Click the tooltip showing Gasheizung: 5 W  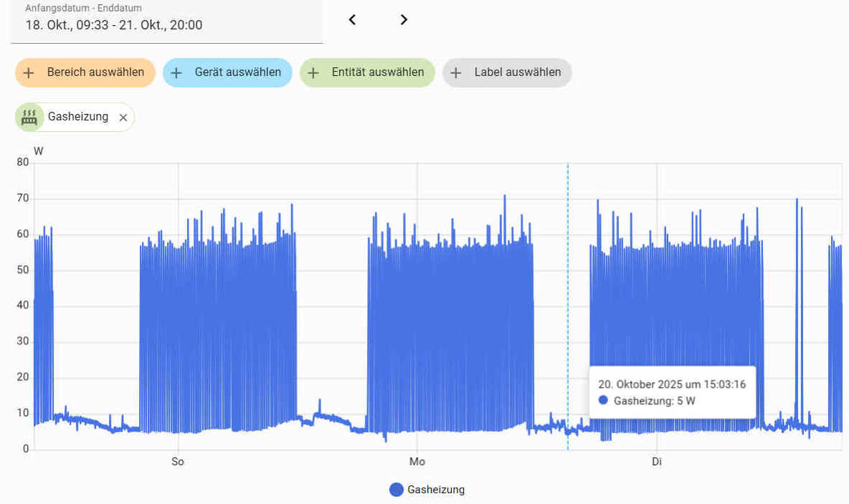[x=672, y=392]
